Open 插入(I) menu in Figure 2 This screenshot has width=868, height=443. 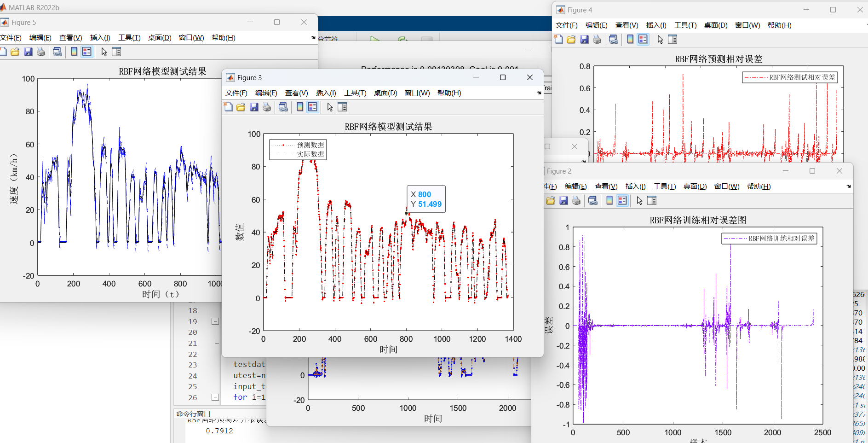[635, 187]
